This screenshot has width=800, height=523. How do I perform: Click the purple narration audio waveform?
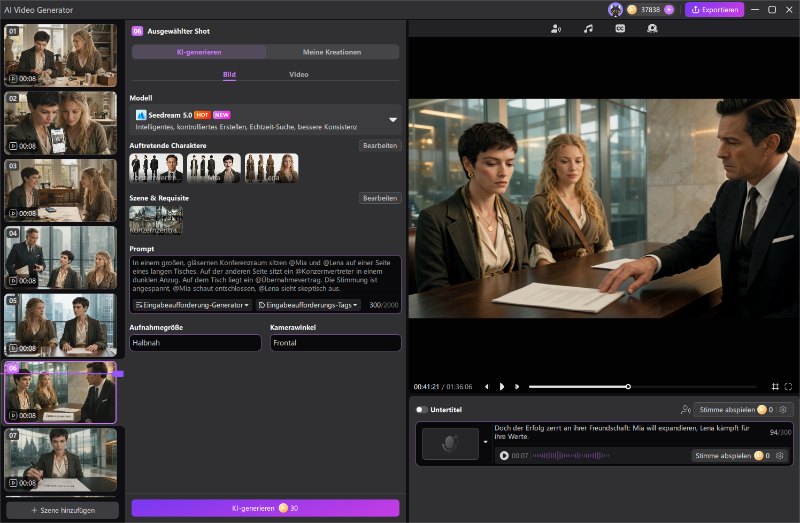pos(571,456)
